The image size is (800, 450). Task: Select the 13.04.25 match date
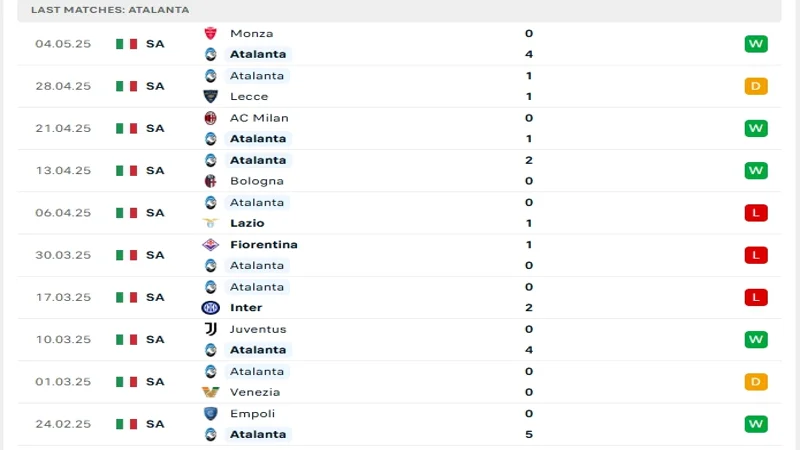(x=63, y=170)
